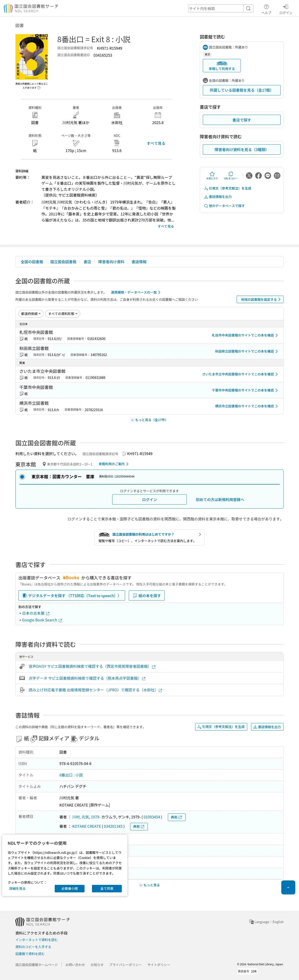The height and width of the screenshot is (980, 299).
Task: Open the 都道府県順 dropdown
Action: coord(31,314)
